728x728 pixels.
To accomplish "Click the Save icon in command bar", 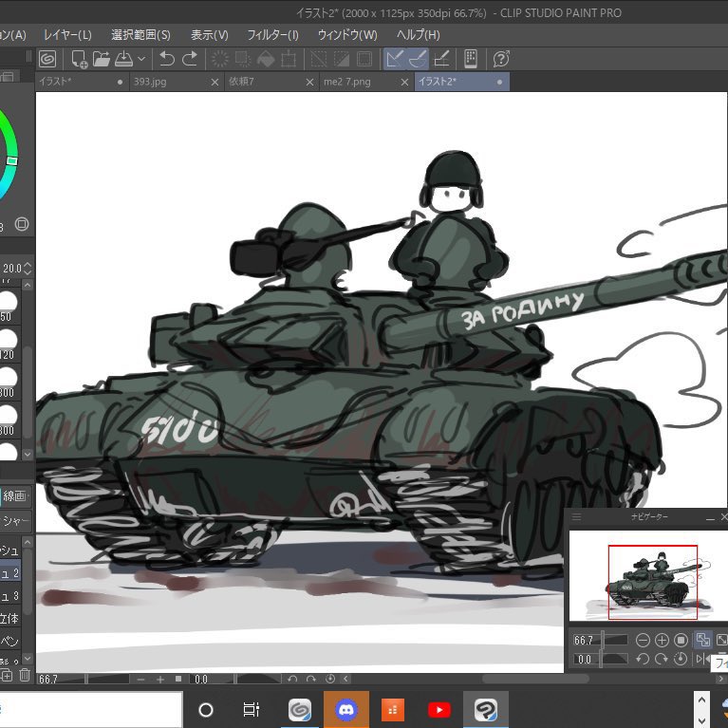I will [x=124, y=59].
